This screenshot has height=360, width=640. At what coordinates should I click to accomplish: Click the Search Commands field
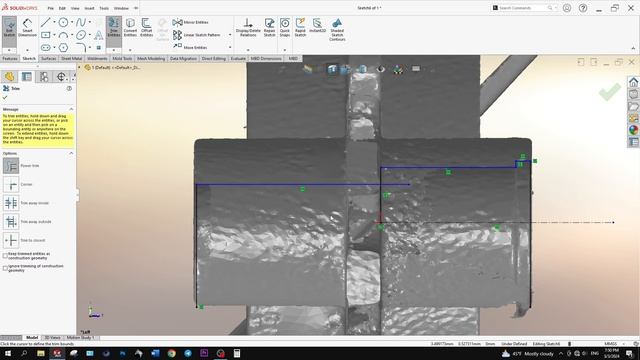pyautogui.click(x=522, y=8)
